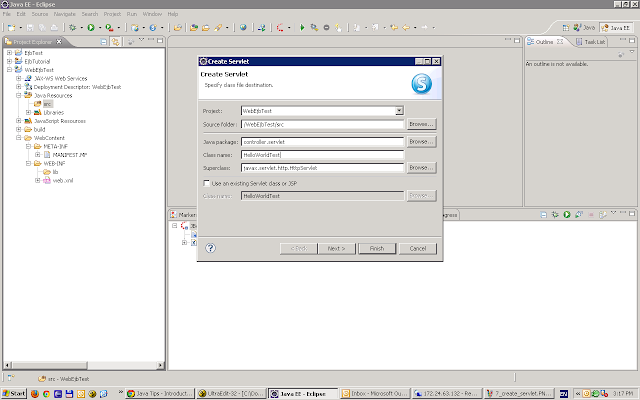This screenshot has height=400, width=640.
Task: Expand JavaScript Resources node
Action: click(x=18, y=121)
